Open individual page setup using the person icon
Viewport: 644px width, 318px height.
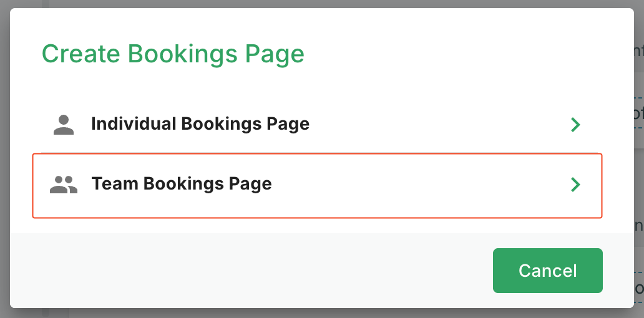pos(64,125)
